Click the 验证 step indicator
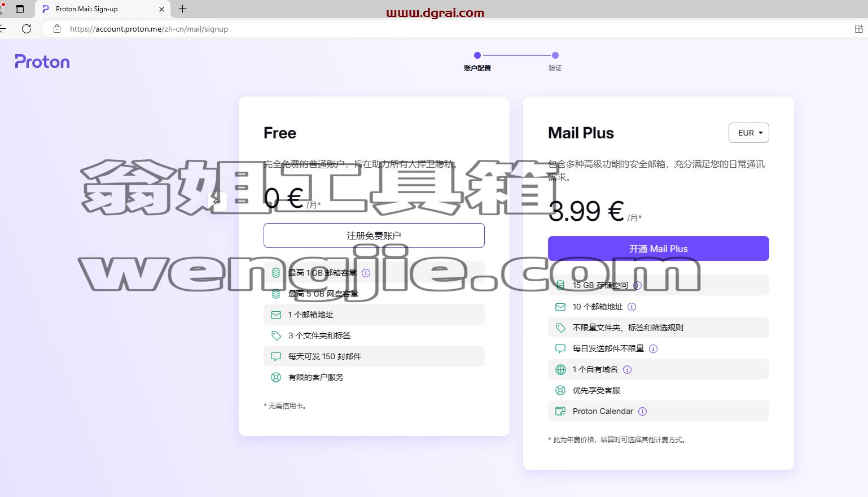Screen dimensions: 868x497 pyautogui.click(x=555, y=62)
